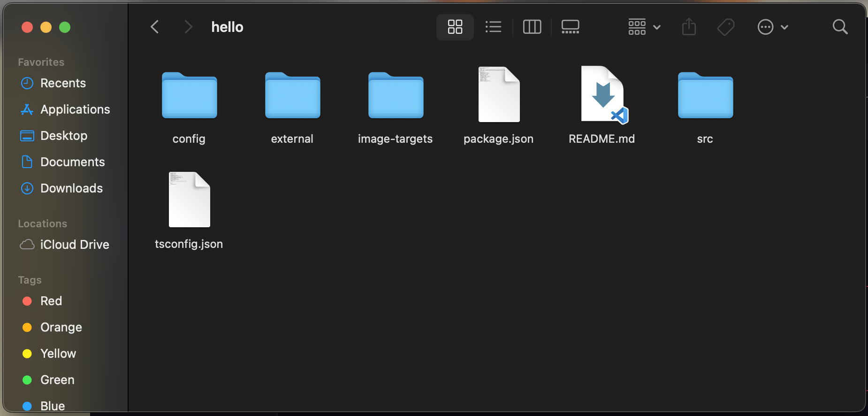
Task: Switch to gallery view
Action: [x=570, y=27]
